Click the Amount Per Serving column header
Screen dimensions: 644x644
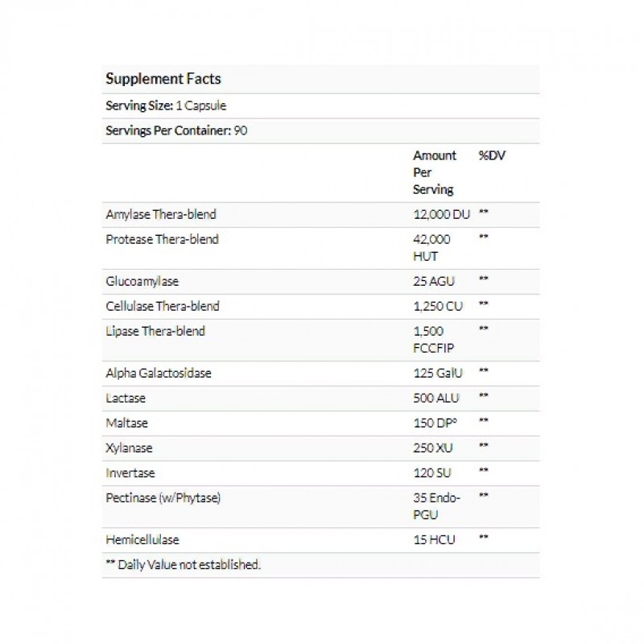tap(435, 172)
